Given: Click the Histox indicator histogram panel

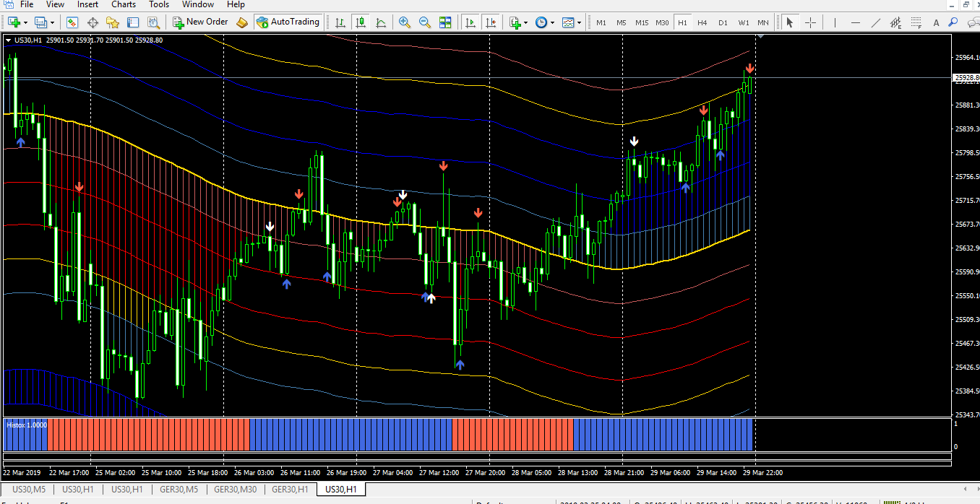Looking at the screenshot, I should coord(379,434).
